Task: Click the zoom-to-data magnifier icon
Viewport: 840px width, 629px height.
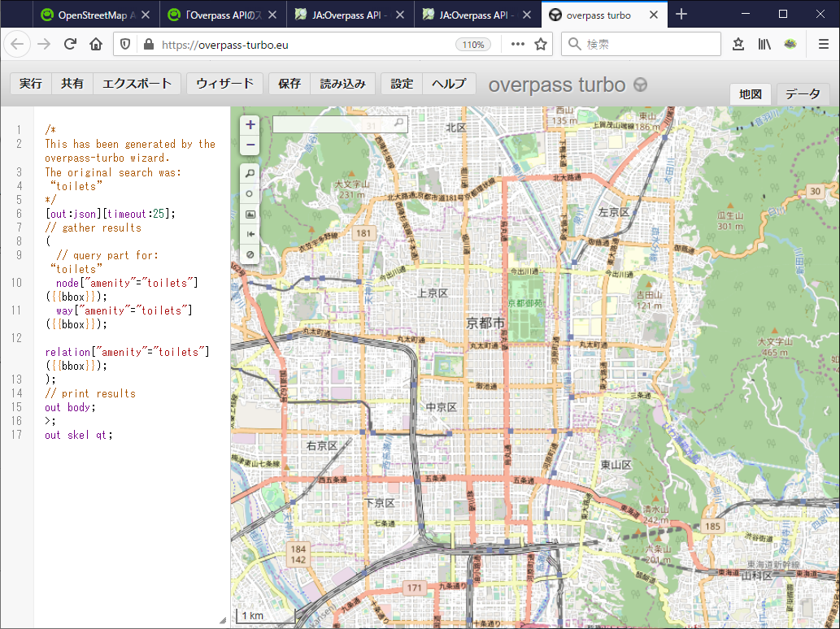Action: [x=250, y=173]
